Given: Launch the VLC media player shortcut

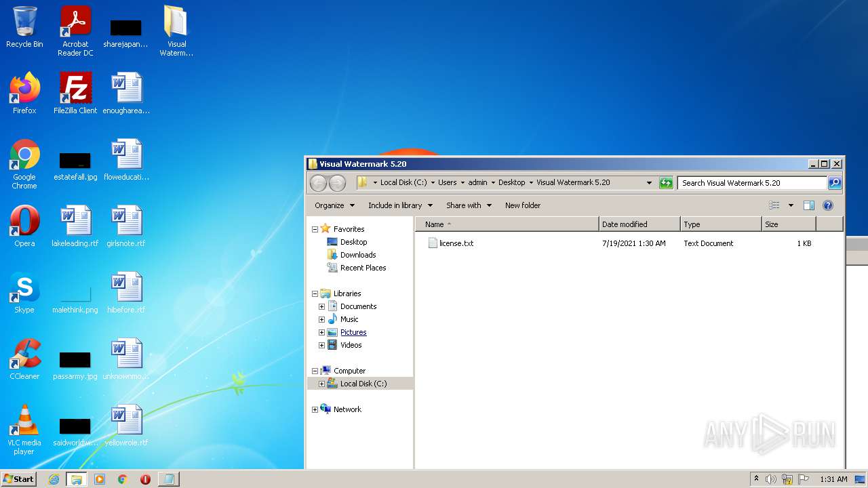Looking at the screenshot, I should click(x=24, y=430).
